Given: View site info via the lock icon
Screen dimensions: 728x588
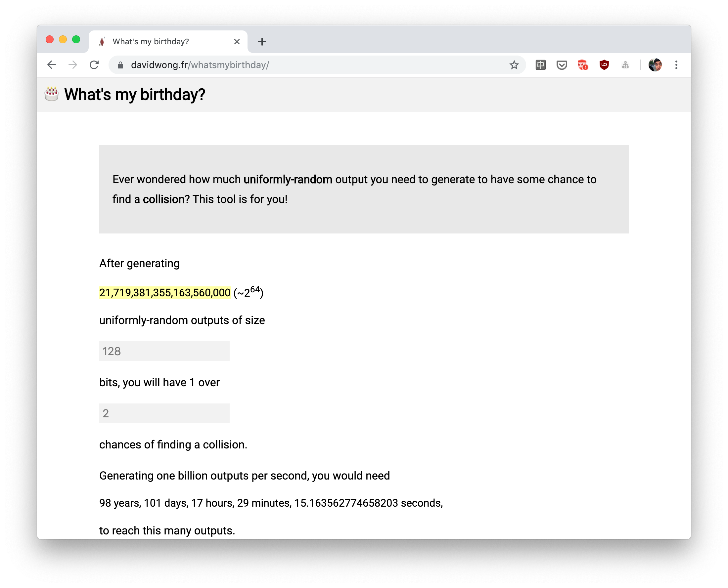Looking at the screenshot, I should click(120, 65).
